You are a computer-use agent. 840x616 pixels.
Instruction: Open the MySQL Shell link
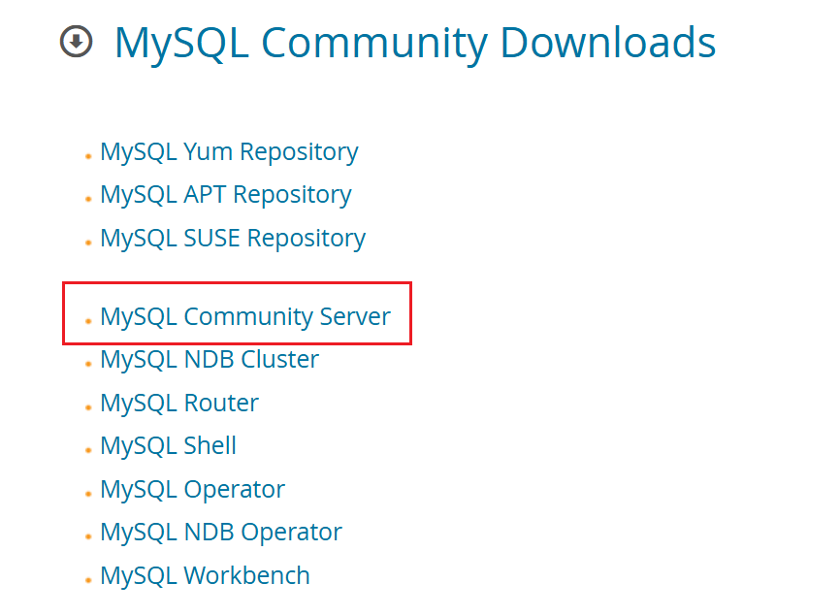tap(168, 445)
